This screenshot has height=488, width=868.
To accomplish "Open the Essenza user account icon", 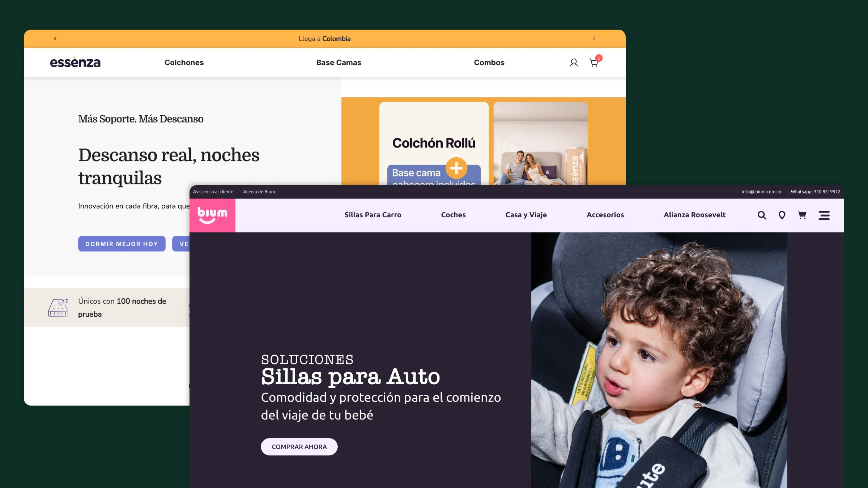I will 574,63.
